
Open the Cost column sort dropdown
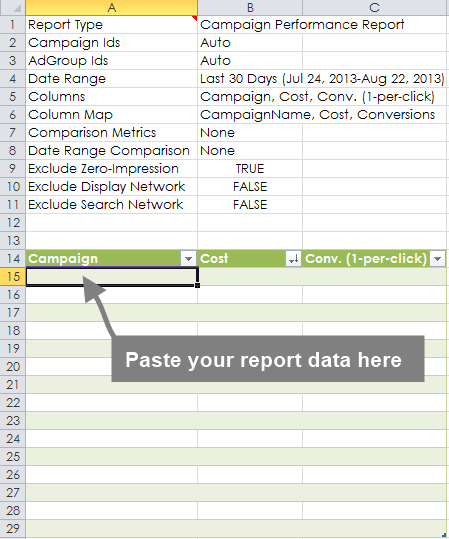tap(293, 258)
